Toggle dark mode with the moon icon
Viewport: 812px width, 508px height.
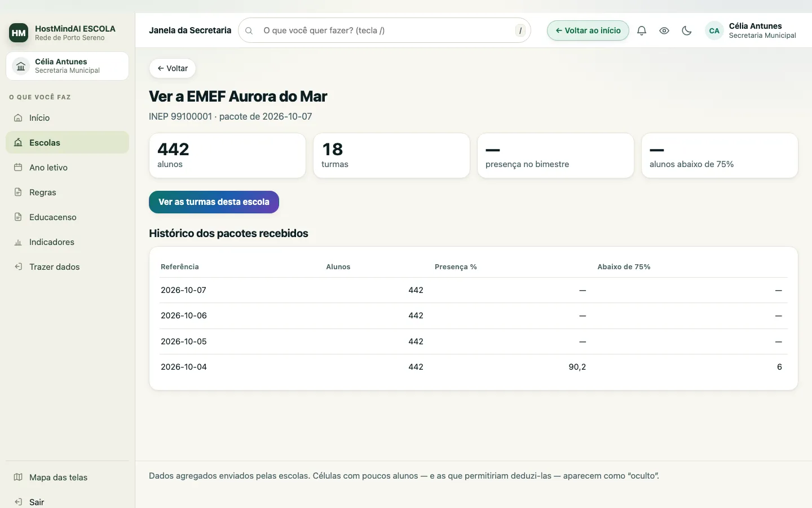coord(687,30)
